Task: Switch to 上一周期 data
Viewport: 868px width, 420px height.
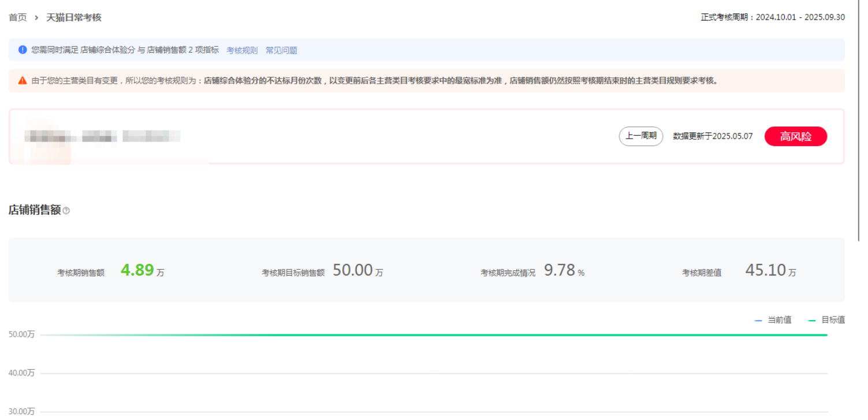Action: pos(640,136)
